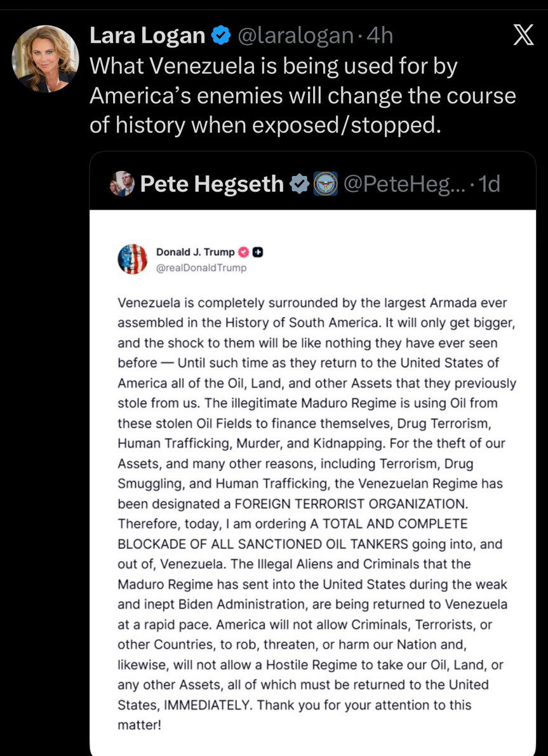
Task: Click the Donald J. Trump name
Action: click(x=195, y=252)
